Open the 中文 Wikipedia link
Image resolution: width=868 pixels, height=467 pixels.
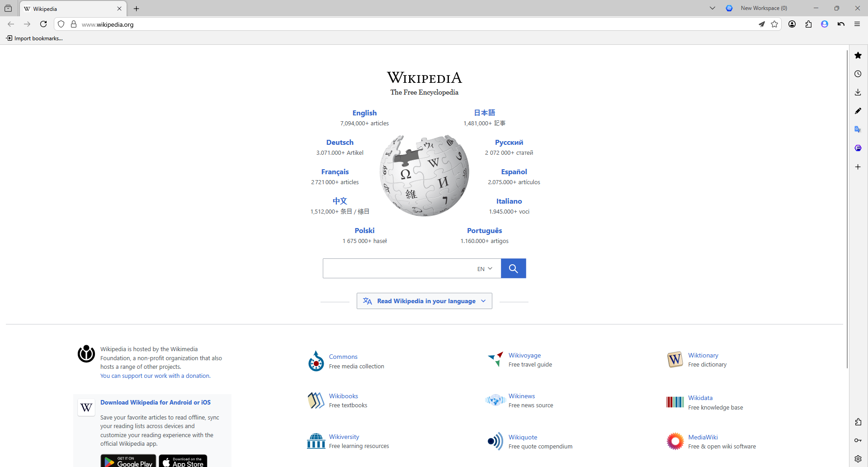pos(340,201)
